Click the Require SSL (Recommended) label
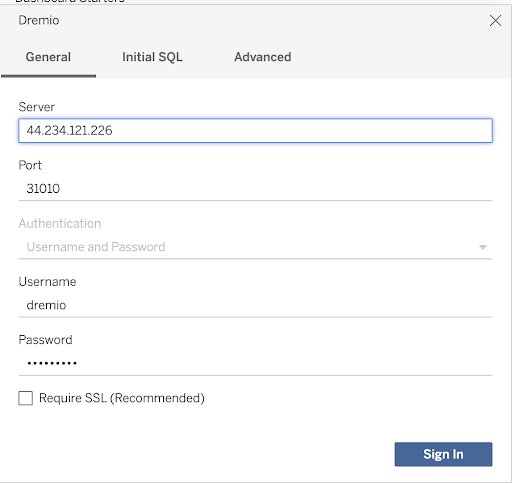The height and width of the screenshot is (483, 512). [122, 398]
